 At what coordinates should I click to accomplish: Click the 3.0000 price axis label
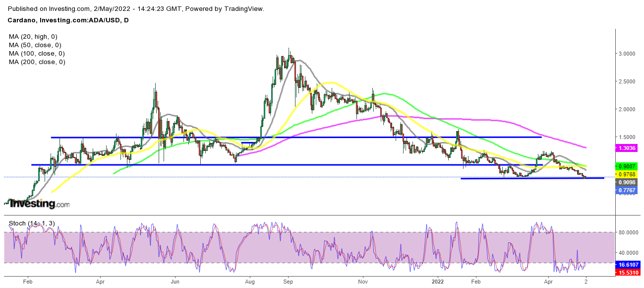coord(628,54)
